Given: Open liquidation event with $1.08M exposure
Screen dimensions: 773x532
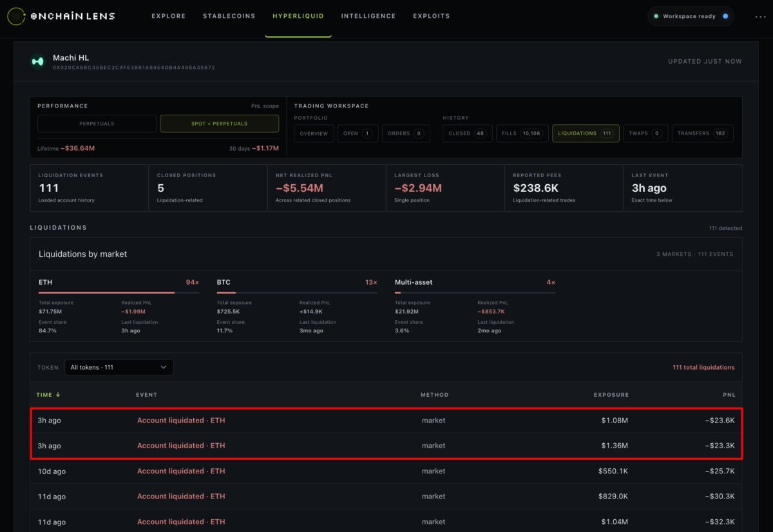Looking at the screenshot, I should [x=386, y=421].
